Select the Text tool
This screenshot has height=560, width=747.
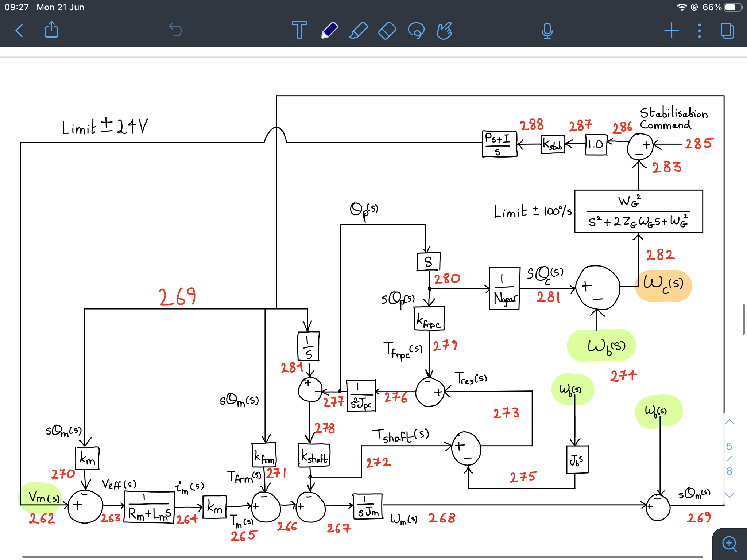299,30
